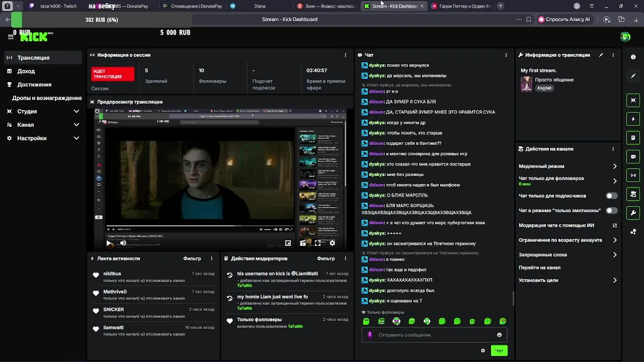Open the Ограничение по возрасту аккаунта arrow

[x=615, y=240]
